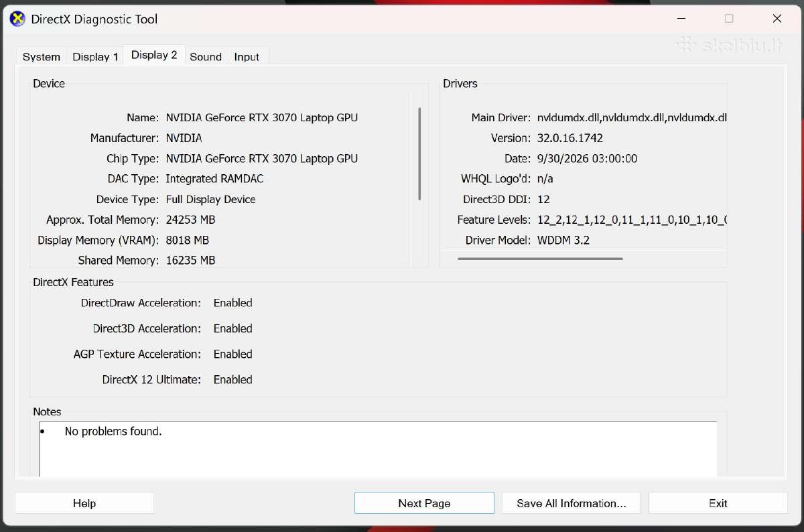Select Direct3D Acceleration Enabled value
The width and height of the screenshot is (804, 532).
coord(233,328)
